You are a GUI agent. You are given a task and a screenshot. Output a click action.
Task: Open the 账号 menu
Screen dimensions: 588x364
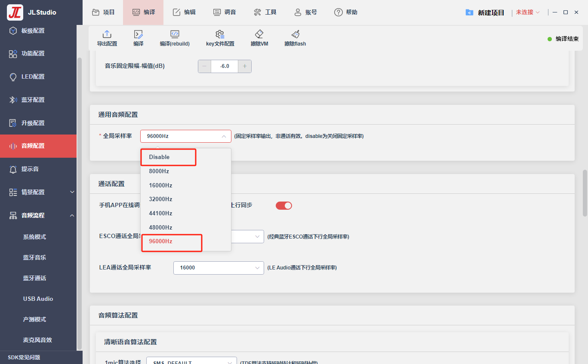(x=305, y=12)
